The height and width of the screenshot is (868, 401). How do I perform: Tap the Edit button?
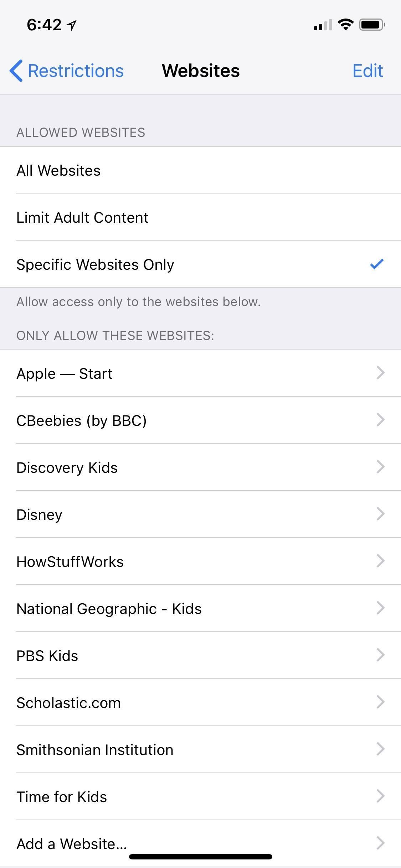[x=367, y=71]
